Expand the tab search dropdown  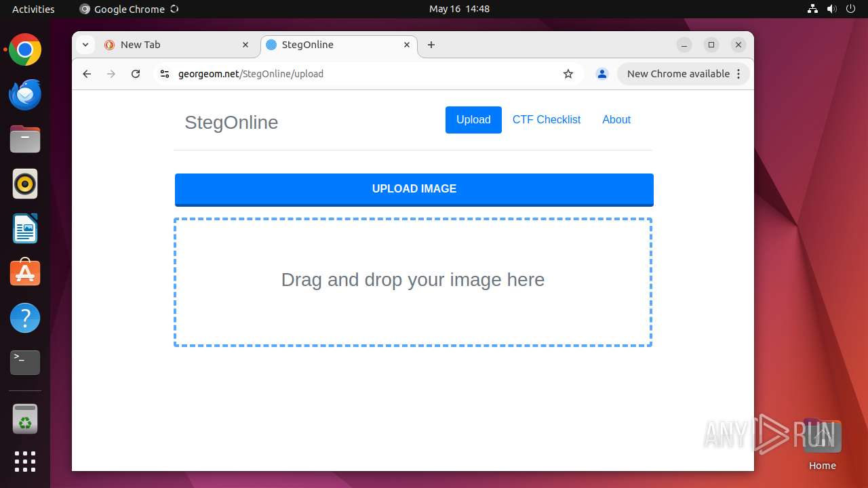click(x=85, y=45)
